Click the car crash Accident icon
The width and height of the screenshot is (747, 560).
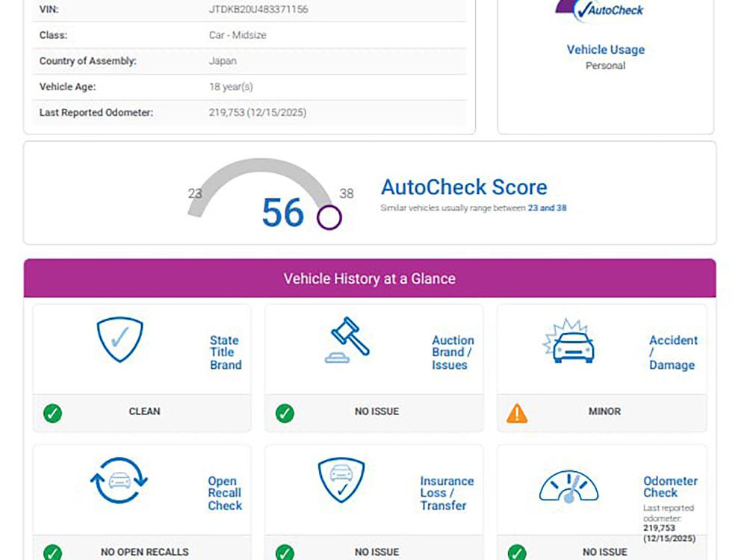click(568, 343)
